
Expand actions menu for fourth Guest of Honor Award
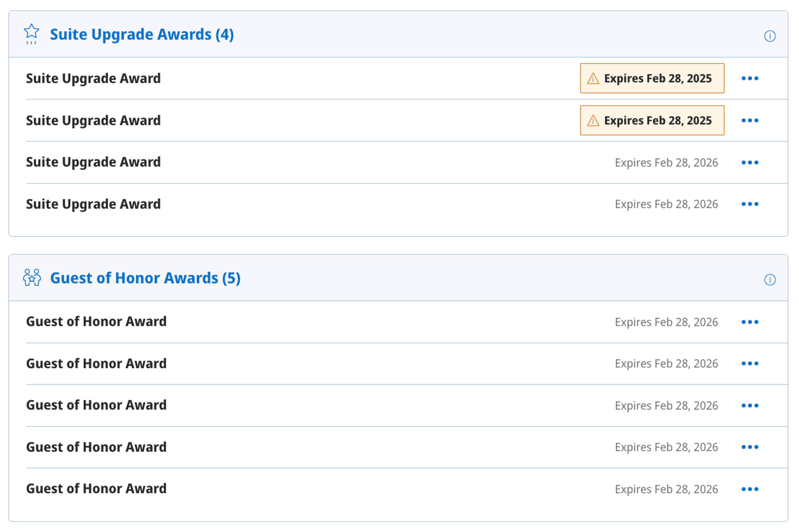click(749, 447)
